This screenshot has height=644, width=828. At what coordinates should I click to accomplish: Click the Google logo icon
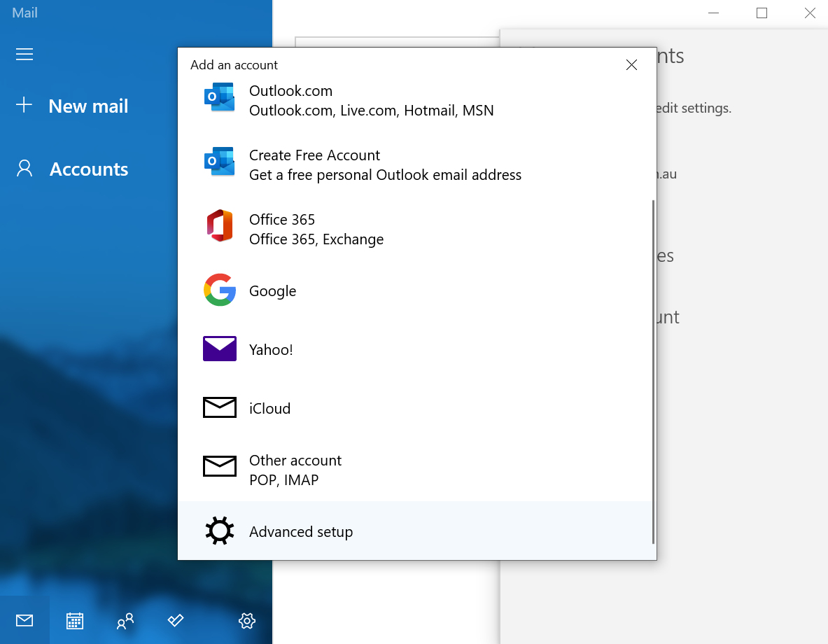coord(220,290)
